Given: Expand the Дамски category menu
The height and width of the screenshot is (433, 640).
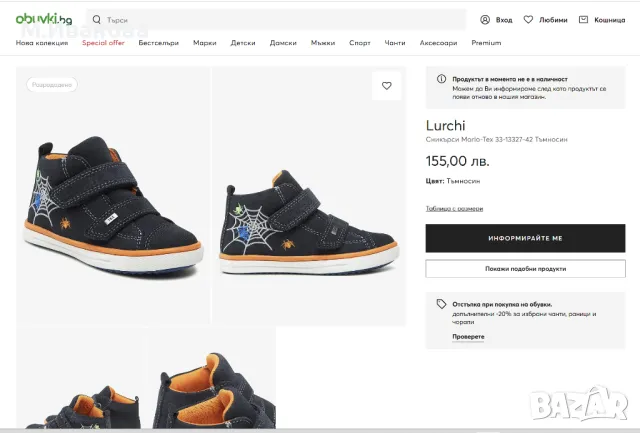Looking at the screenshot, I should pos(283,43).
